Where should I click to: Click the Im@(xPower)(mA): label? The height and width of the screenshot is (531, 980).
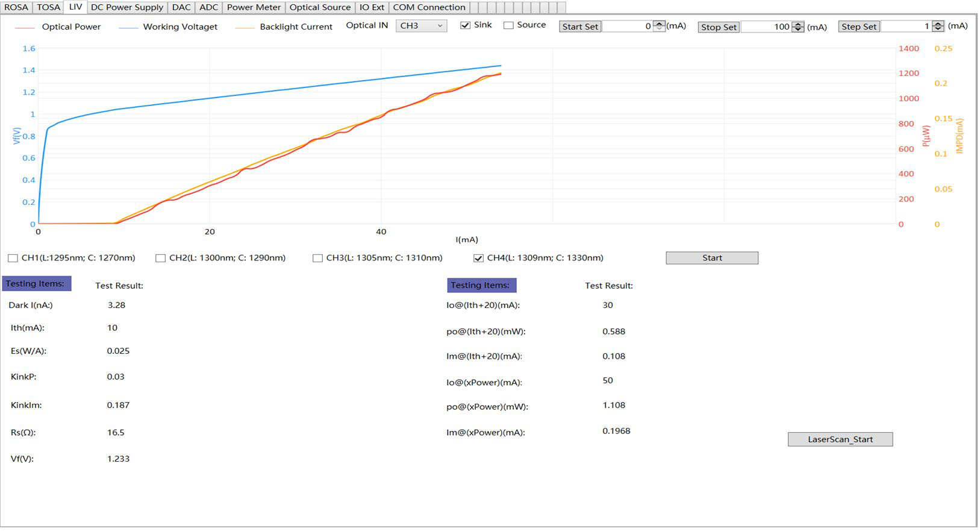(x=485, y=432)
